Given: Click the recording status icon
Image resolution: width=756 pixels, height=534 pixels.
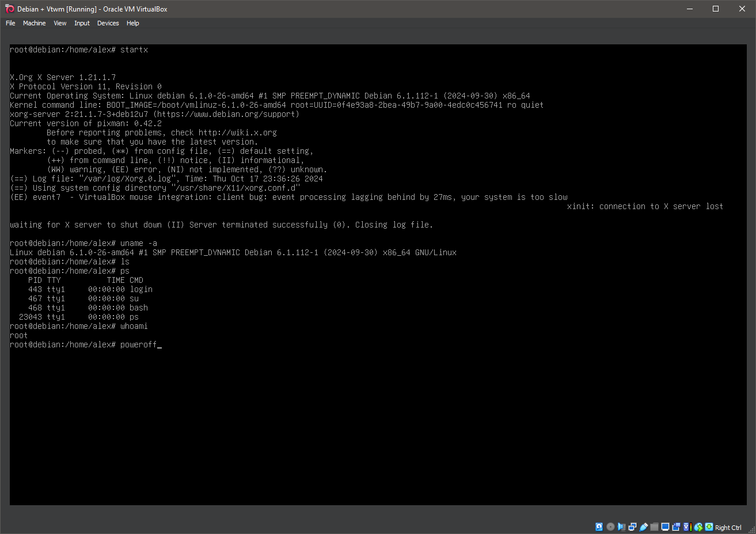Looking at the screenshot, I should click(676, 527).
